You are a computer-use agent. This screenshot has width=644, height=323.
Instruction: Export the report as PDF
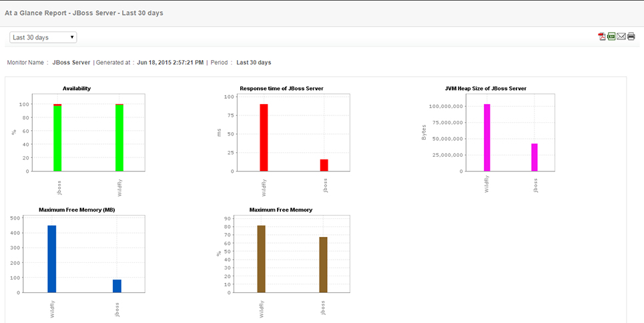(x=602, y=37)
